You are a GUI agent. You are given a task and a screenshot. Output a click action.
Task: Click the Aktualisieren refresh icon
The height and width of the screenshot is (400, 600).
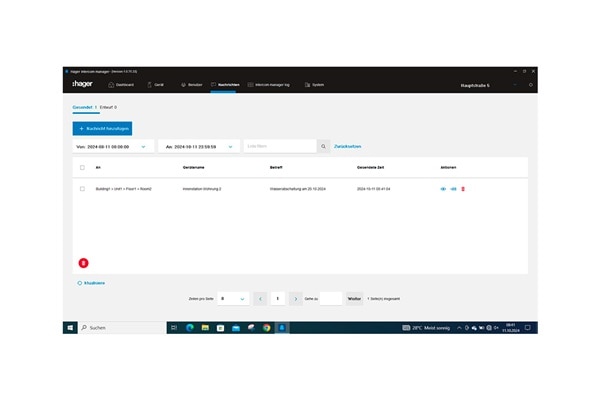tap(80, 283)
